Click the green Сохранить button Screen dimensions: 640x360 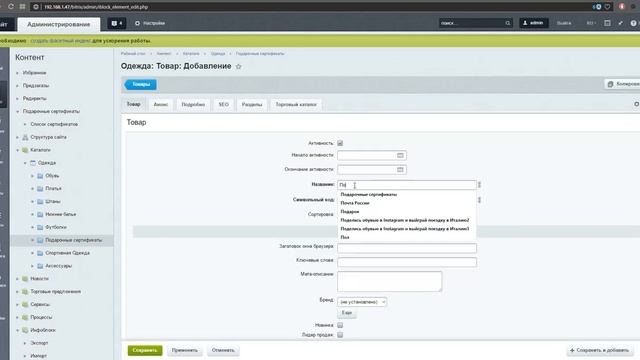point(145,350)
